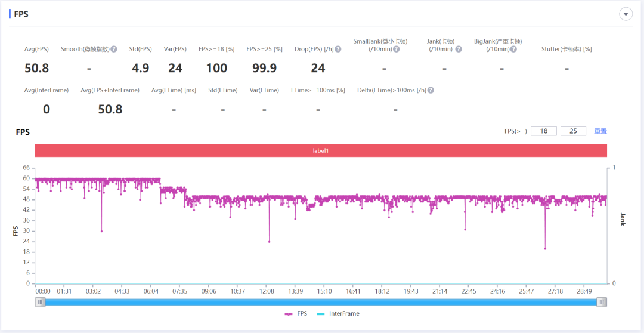The height and width of the screenshot is (333, 644).
Task: Open help icon next to Drop(FPS) [/h]
Action: click(x=338, y=49)
